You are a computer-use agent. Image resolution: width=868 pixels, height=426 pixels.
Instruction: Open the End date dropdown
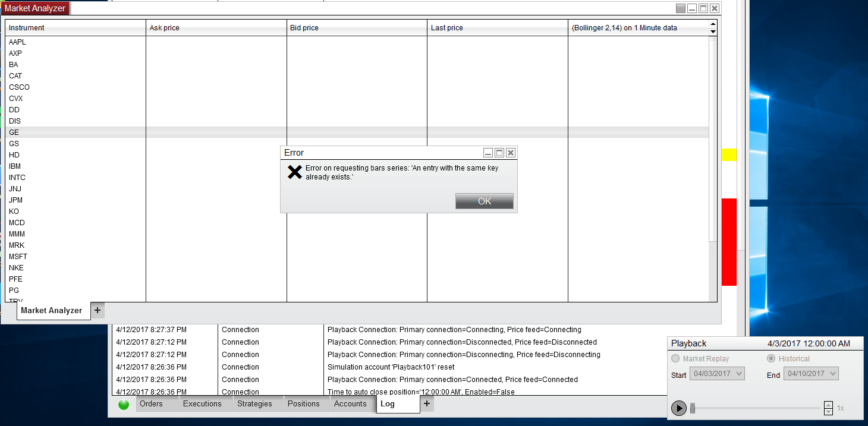coord(811,374)
